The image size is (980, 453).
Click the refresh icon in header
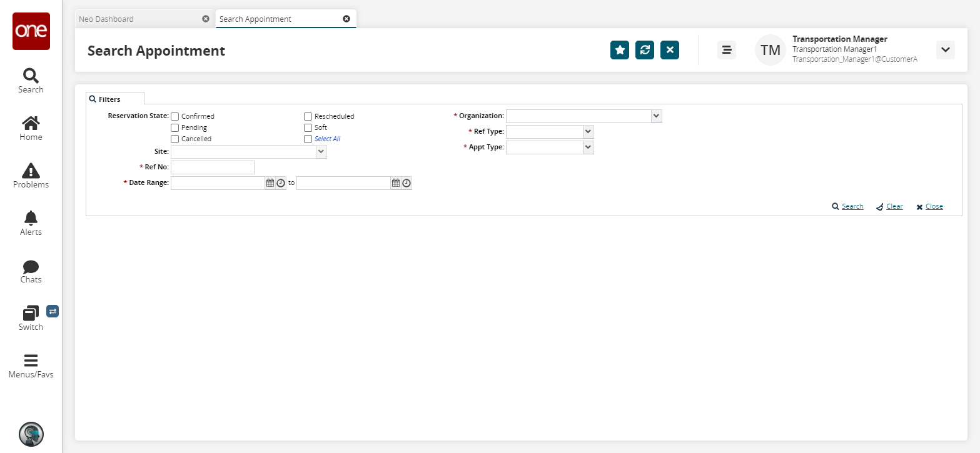[x=644, y=50]
